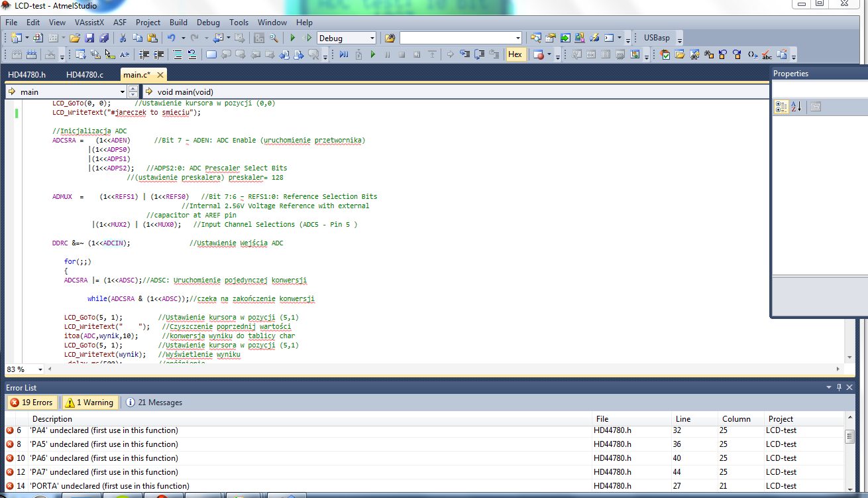The height and width of the screenshot is (498, 868).
Task: Switch to the HD44780.h tab
Action: 27,74
